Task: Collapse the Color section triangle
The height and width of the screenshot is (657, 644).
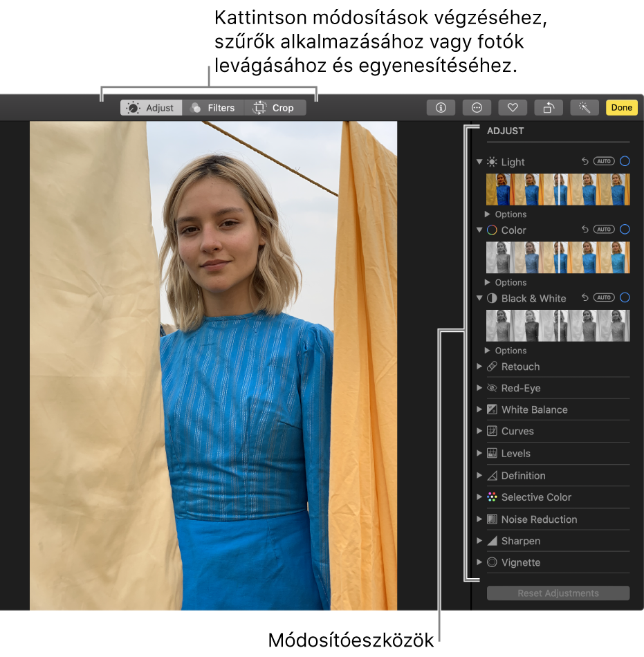Action: click(x=479, y=230)
